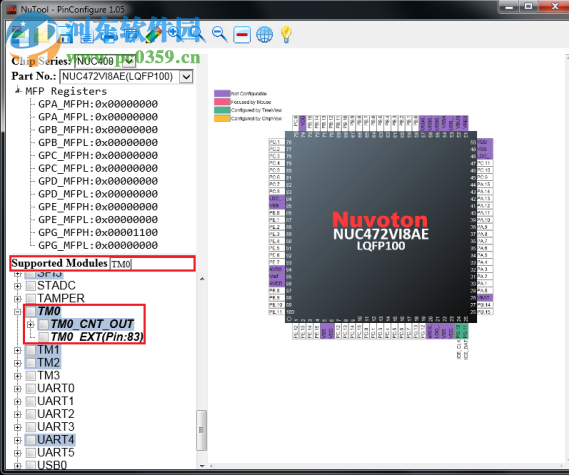This screenshot has height=476, width=569.
Task: Click pin 93 labelled PE.7 on the chip
Action: pyautogui.click(x=277, y=262)
